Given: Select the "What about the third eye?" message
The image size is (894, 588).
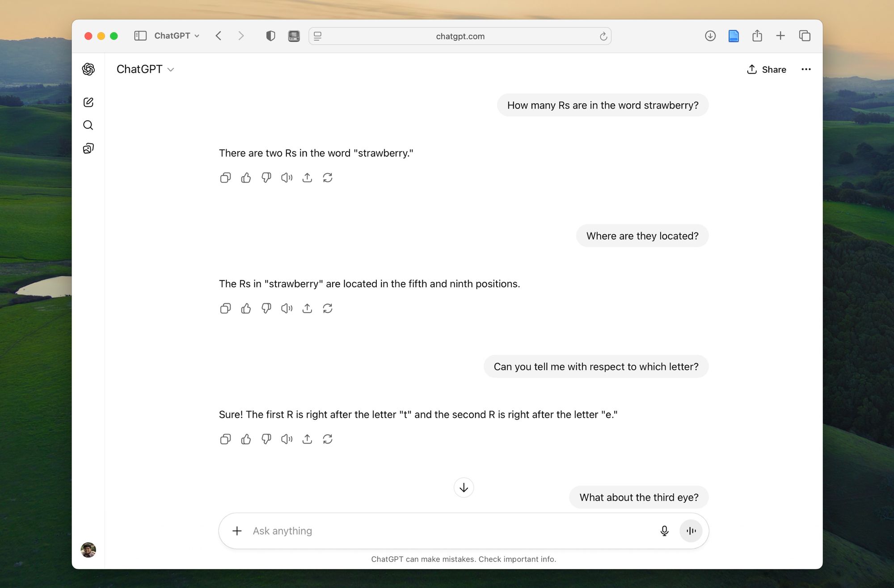Looking at the screenshot, I should point(639,497).
